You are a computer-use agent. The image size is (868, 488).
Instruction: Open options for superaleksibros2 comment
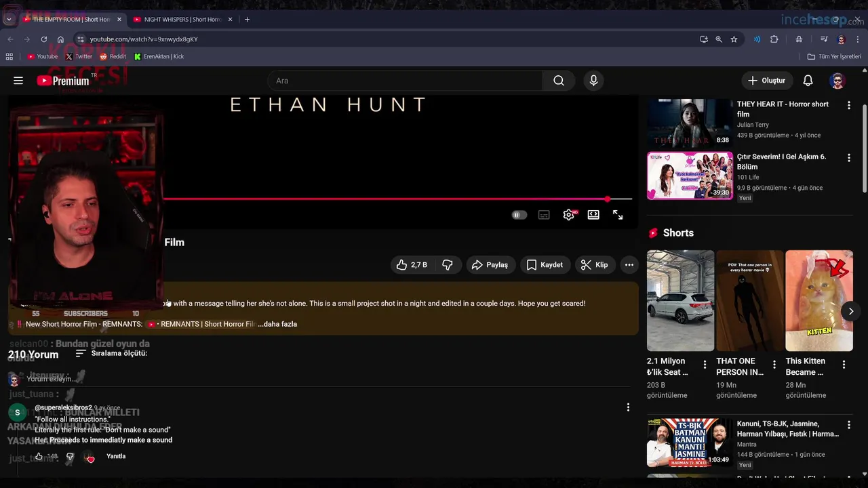coord(628,407)
